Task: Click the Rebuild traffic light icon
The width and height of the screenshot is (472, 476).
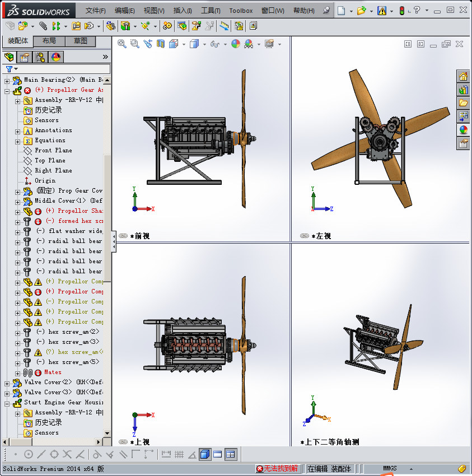Action: [x=403, y=11]
